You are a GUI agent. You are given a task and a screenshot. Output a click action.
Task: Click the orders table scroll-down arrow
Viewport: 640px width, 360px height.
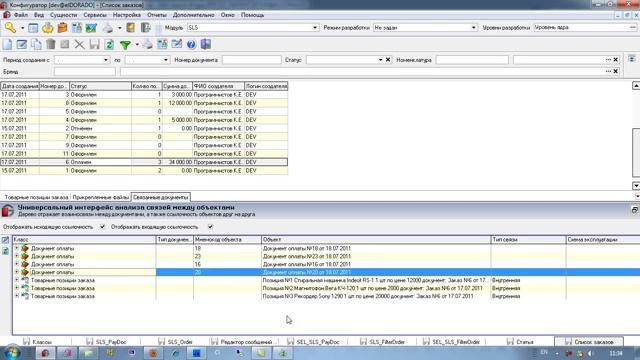click(x=636, y=186)
